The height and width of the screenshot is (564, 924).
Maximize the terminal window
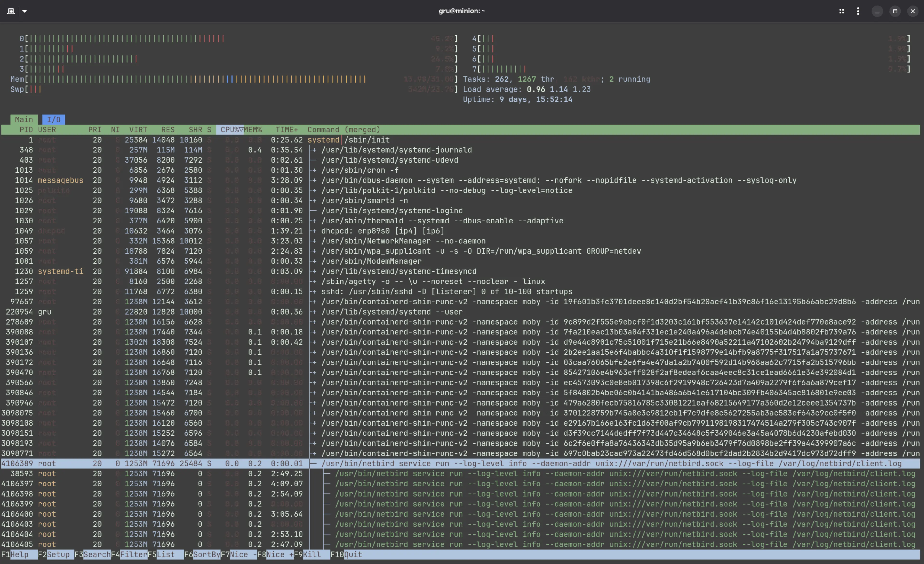895,11
